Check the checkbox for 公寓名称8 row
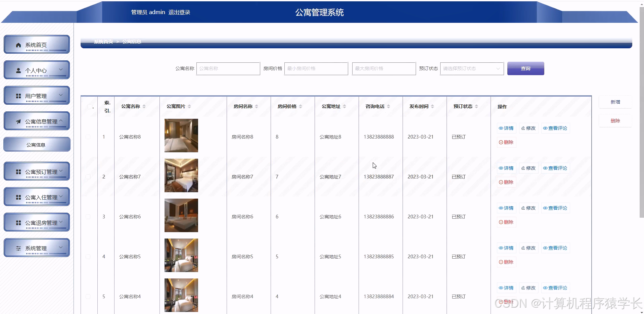Viewport: 644px width, 314px height. pos(88,137)
